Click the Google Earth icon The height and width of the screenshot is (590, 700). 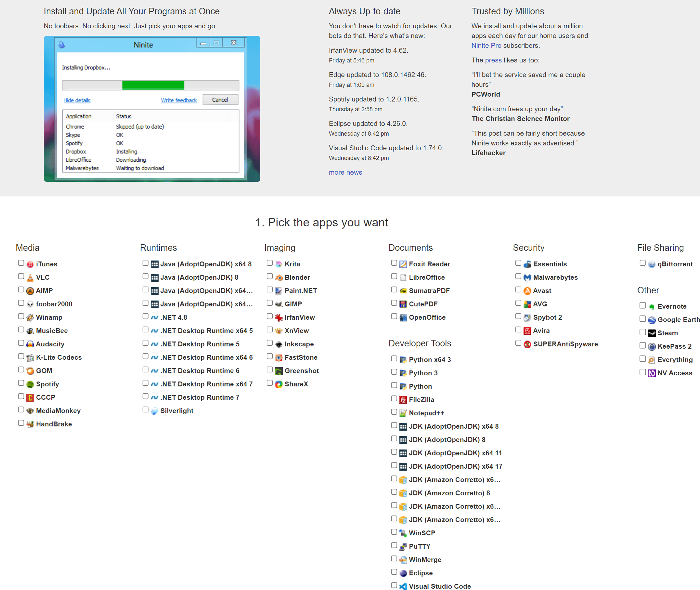(x=652, y=320)
